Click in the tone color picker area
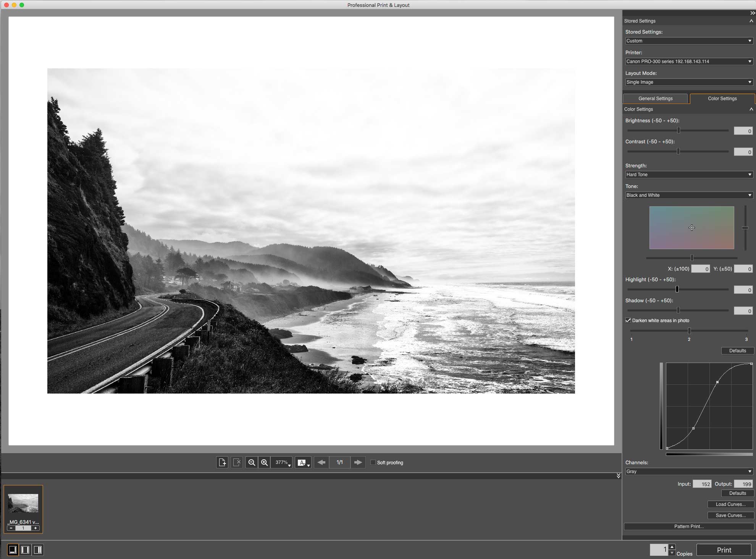Viewport: 756px width, 559px height. click(x=691, y=228)
